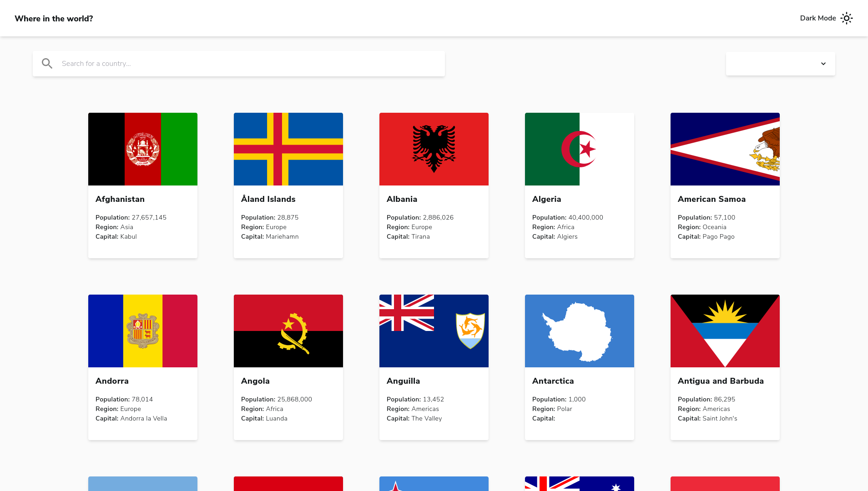This screenshot has height=491, width=868.
Task: Select the American Samoa flag
Action: [725, 149]
